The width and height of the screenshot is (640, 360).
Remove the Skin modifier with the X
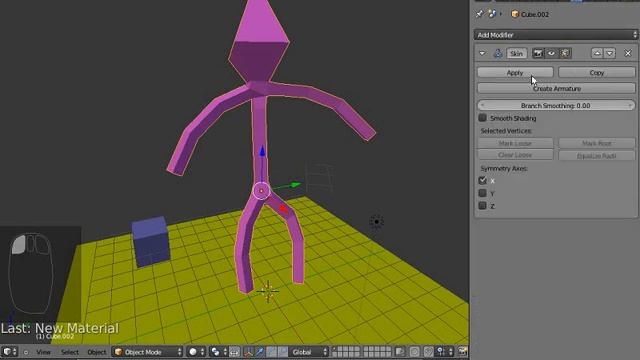click(628, 53)
